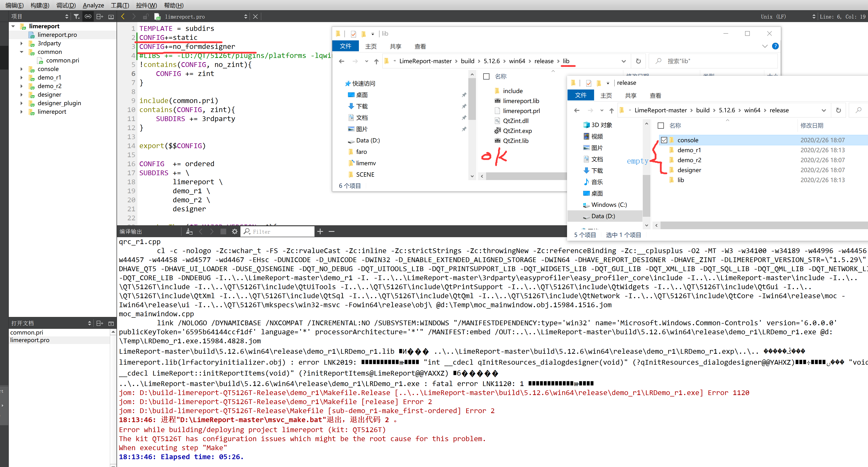Toggle synchronize with editor link icon
868x467 pixels.
88,17
